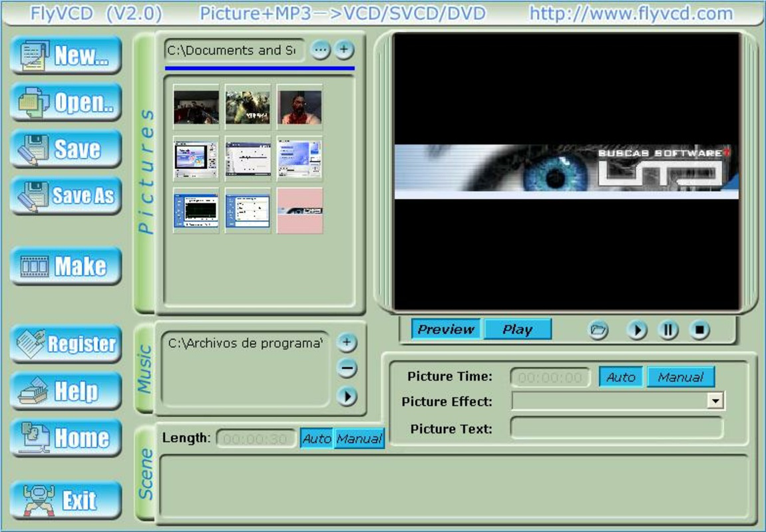Save the current project
766x532 pixels.
[x=66, y=148]
